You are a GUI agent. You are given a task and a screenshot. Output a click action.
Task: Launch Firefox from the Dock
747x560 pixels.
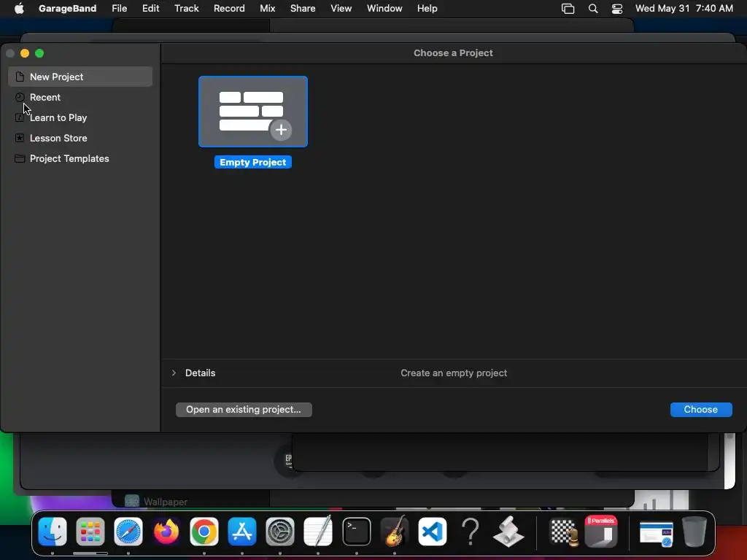(166, 532)
